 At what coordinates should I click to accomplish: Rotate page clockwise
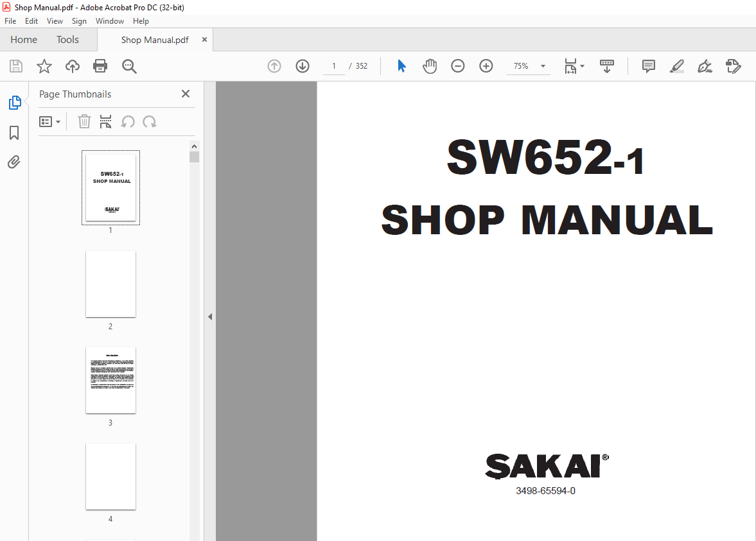tap(150, 121)
